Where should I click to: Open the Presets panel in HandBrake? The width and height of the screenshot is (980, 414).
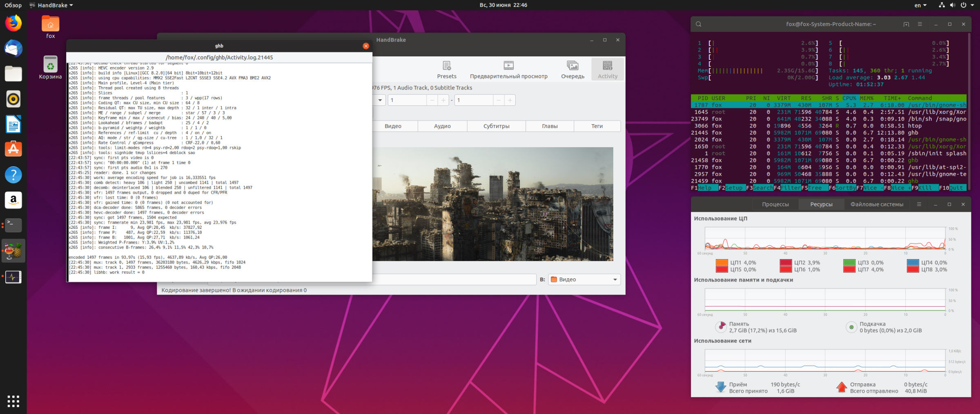point(446,70)
